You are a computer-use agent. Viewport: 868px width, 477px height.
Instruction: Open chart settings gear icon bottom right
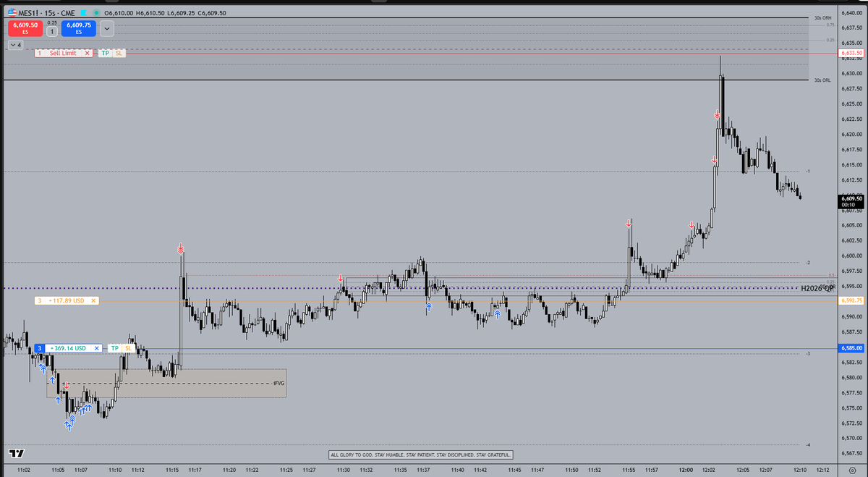coord(852,471)
